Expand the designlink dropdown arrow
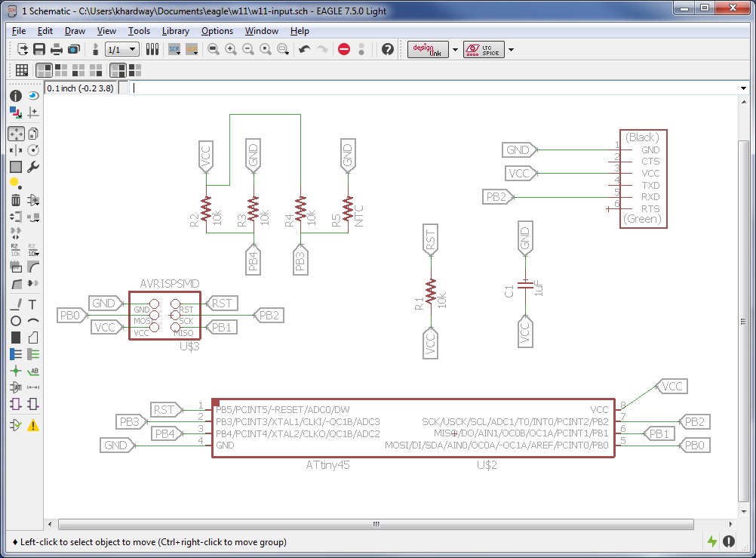 tap(455, 49)
